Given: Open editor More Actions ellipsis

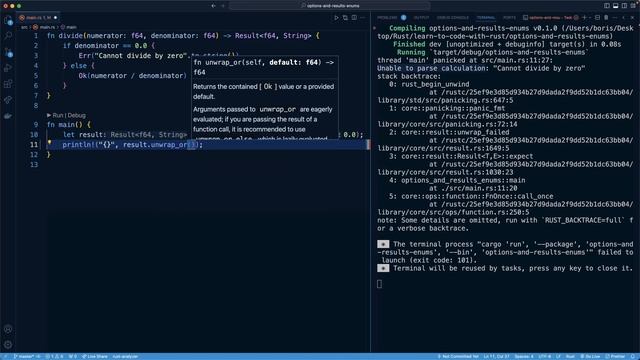Looking at the screenshot, I should [x=362, y=18].
